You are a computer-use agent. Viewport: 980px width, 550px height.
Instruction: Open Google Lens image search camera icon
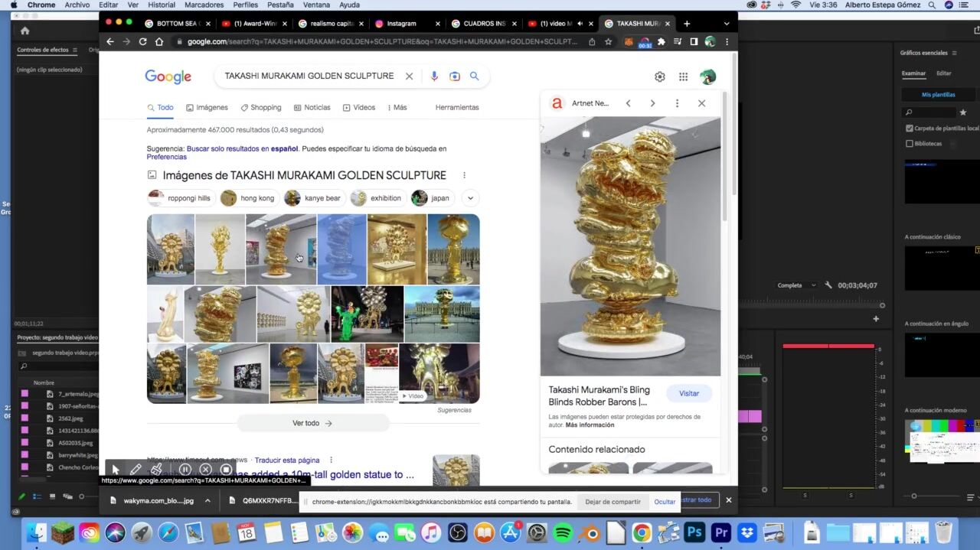click(x=455, y=76)
